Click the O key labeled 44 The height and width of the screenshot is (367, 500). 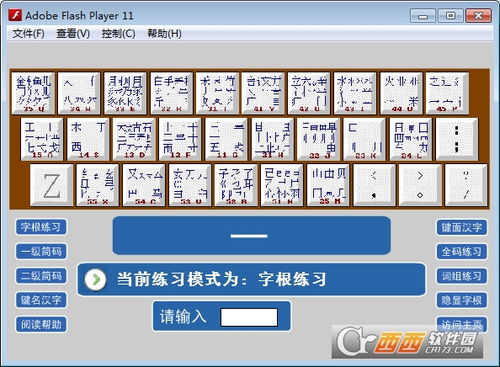(x=401, y=93)
